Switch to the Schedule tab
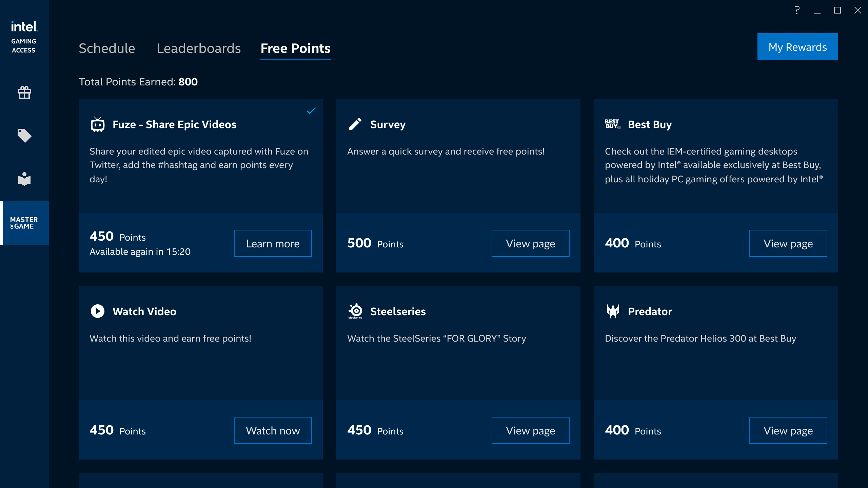The height and width of the screenshot is (488, 868). point(107,48)
